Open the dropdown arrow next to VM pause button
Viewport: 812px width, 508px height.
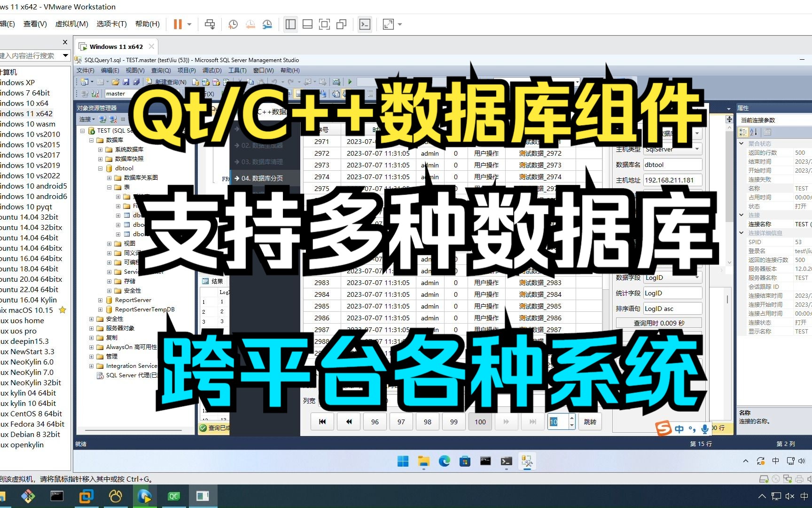[189, 24]
